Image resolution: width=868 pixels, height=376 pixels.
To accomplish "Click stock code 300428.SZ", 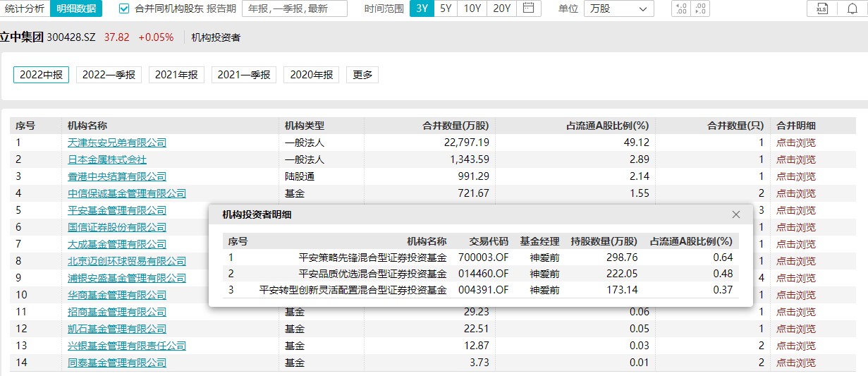I will [x=71, y=37].
